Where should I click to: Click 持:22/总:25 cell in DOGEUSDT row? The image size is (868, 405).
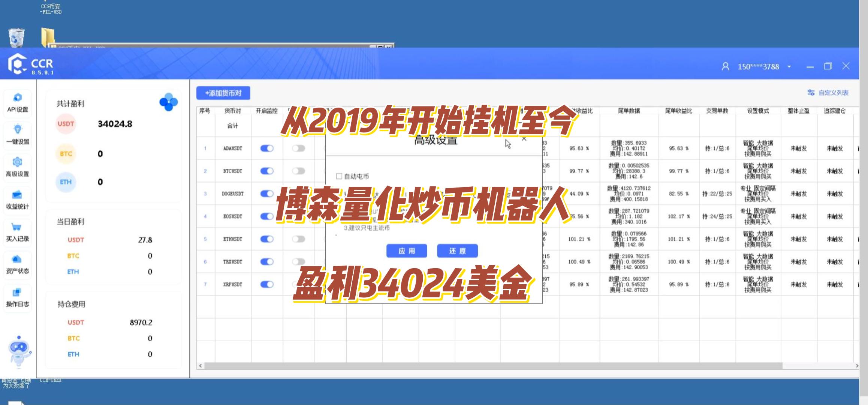click(717, 194)
